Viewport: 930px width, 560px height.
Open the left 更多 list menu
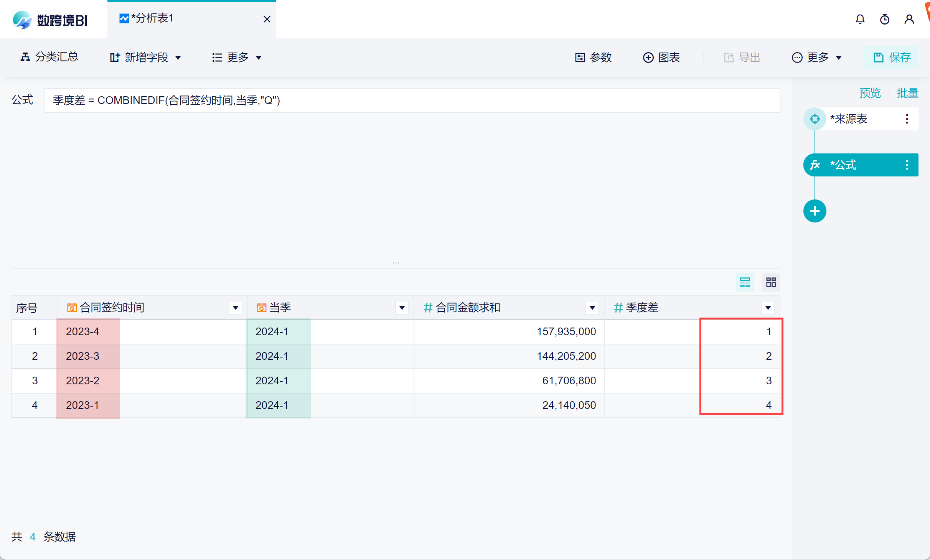click(237, 58)
